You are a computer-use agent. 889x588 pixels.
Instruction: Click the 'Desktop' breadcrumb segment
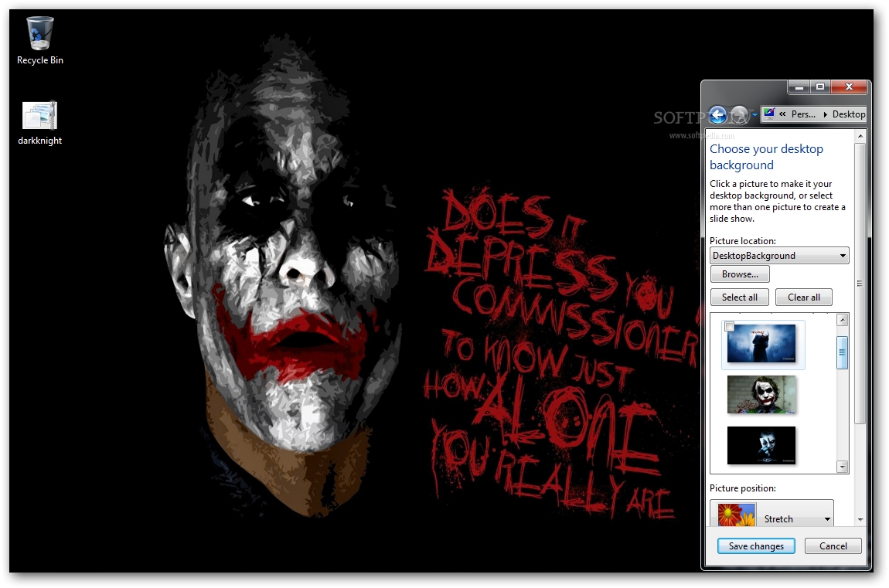pos(849,114)
